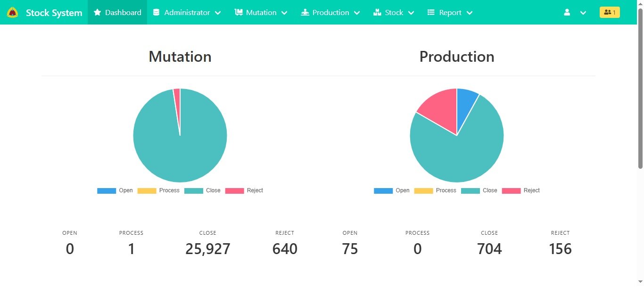The height and width of the screenshot is (288, 644).
Task: Click the Mutation pallet icon
Action: pyautogui.click(x=239, y=13)
